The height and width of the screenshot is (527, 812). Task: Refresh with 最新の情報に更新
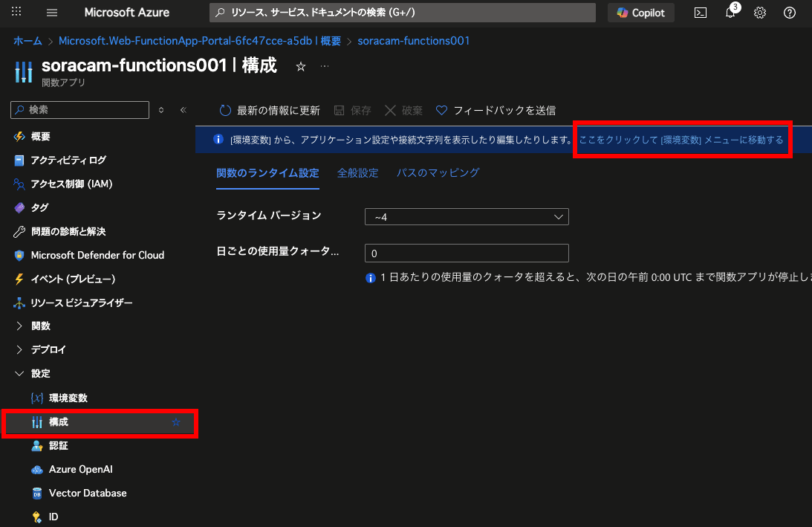point(270,110)
